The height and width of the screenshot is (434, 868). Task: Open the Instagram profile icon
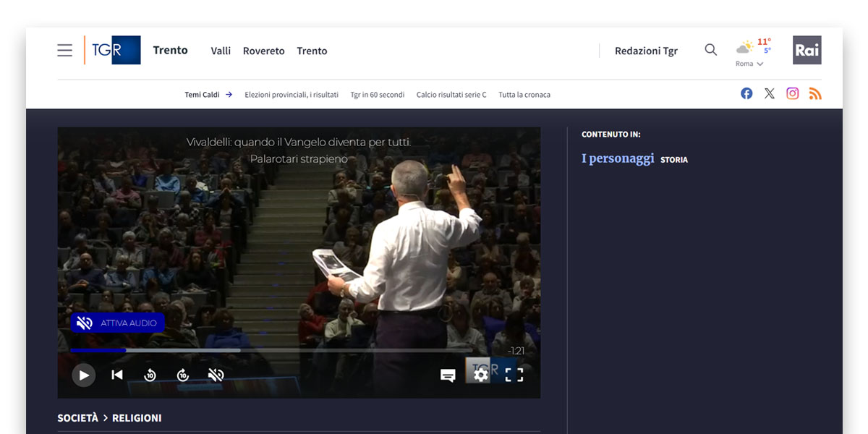point(793,93)
